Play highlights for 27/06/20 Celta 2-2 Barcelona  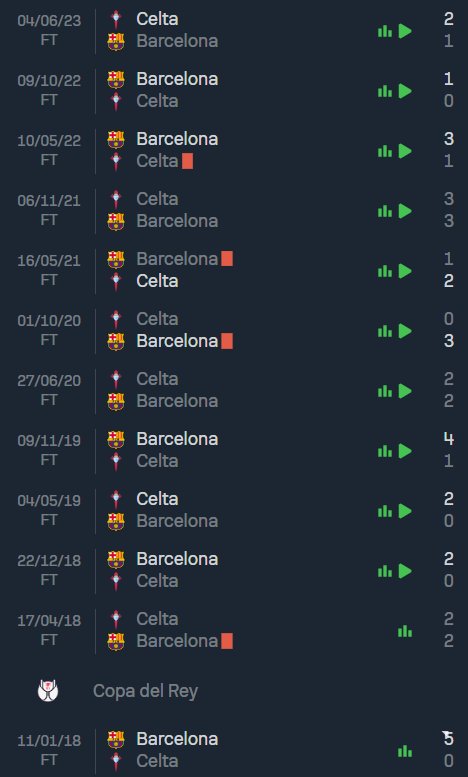click(405, 391)
